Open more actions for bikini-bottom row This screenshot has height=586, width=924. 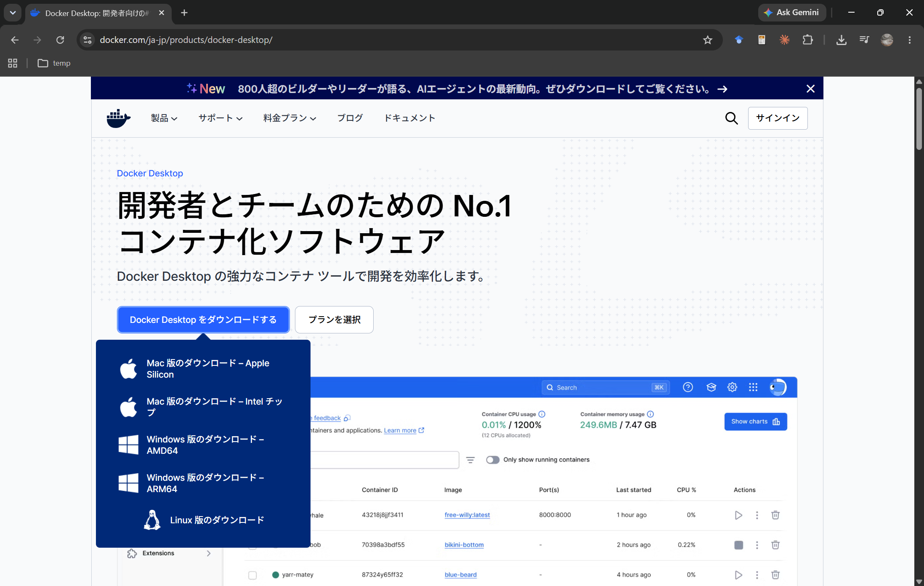[x=757, y=545]
